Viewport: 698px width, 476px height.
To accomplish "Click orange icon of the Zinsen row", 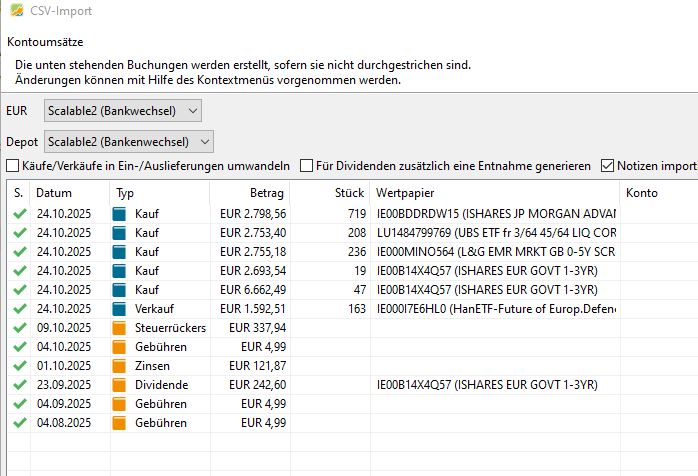I will point(120,366).
